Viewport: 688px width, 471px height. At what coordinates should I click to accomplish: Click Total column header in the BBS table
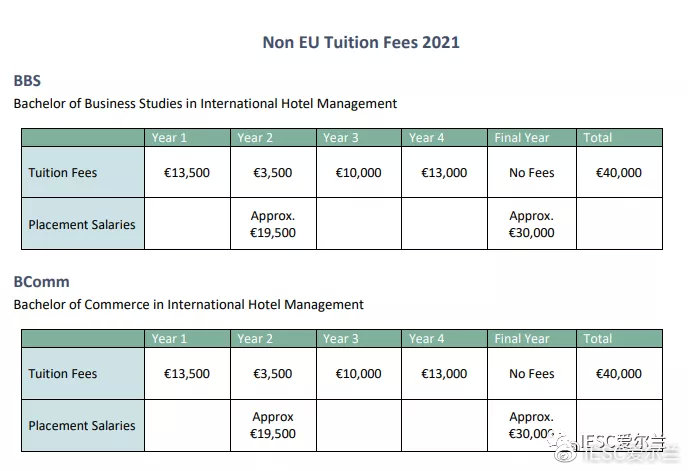click(597, 138)
